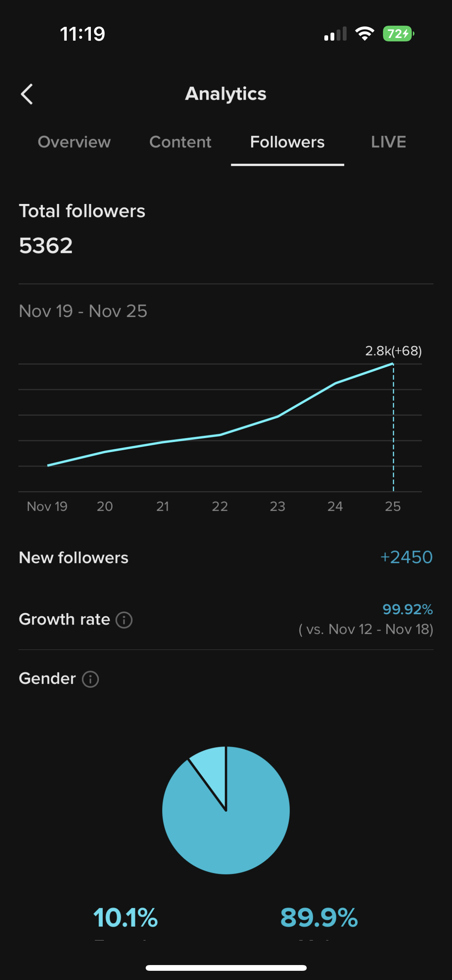Switch to the Content tab

point(180,142)
